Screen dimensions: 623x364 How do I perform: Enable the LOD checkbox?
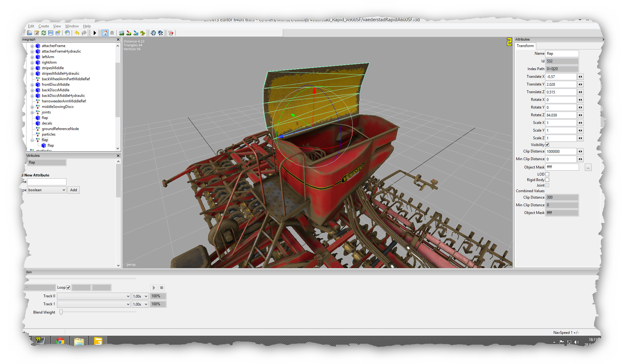click(x=547, y=174)
